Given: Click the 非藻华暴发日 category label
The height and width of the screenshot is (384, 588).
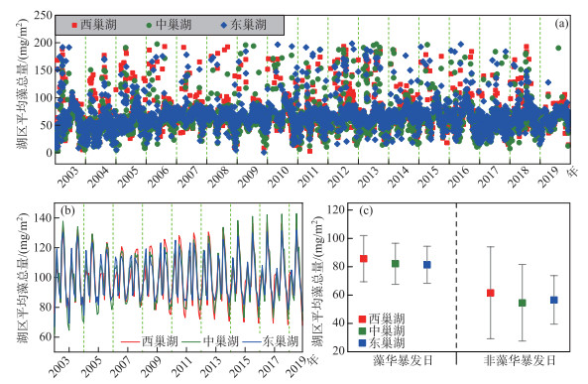Looking at the screenshot, I should pos(520,361).
